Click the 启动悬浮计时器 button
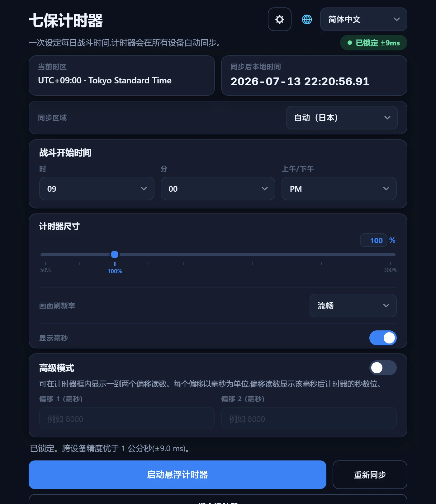 click(x=177, y=475)
